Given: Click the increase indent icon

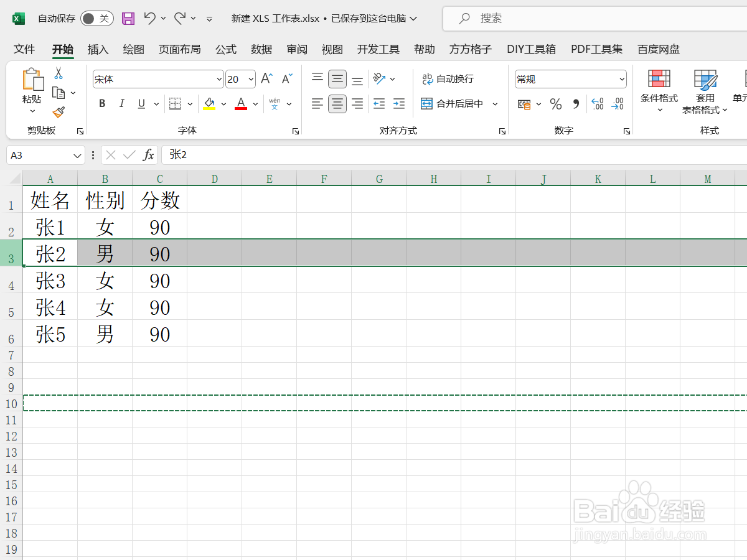Looking at the screenshot, I should (x=399, y=104).
